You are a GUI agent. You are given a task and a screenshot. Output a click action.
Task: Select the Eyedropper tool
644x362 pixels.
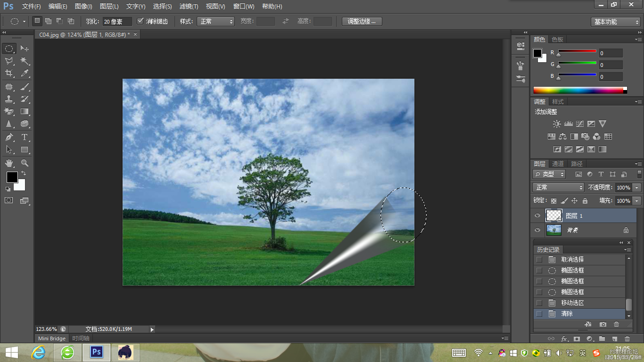pos(25,73)
